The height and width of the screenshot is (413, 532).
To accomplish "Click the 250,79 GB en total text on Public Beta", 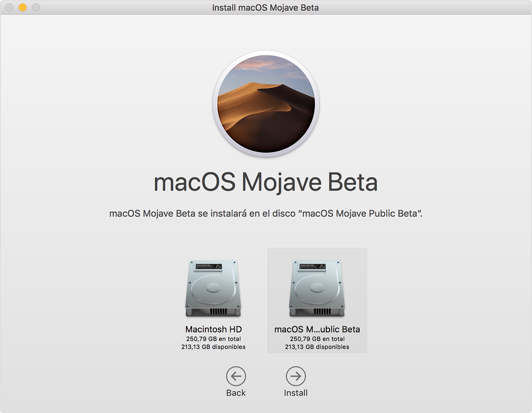I will (317, 339).
